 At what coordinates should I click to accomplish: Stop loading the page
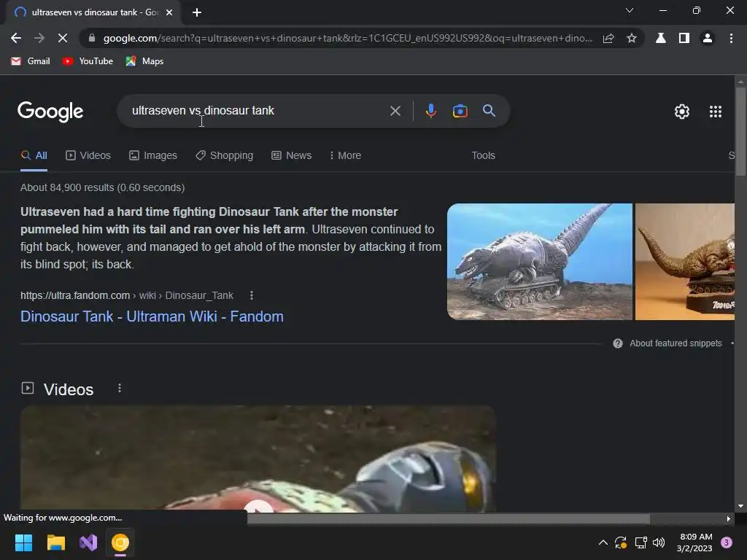point(63,38)
